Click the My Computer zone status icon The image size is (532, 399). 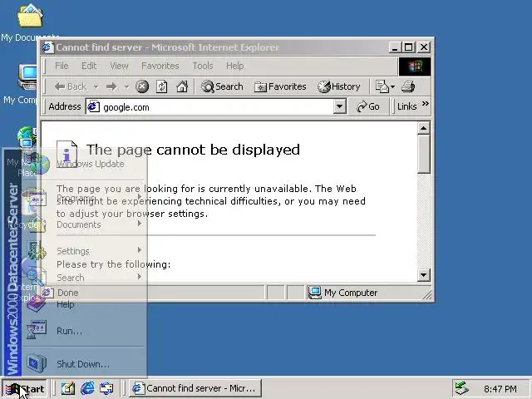click(315, 293)
